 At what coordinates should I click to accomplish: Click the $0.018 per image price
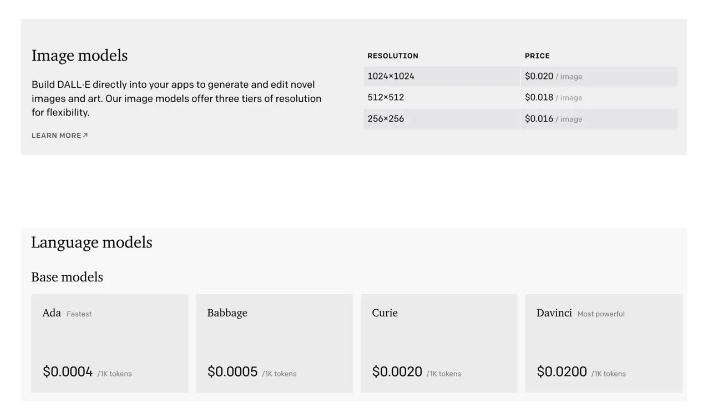click(553, 98)
